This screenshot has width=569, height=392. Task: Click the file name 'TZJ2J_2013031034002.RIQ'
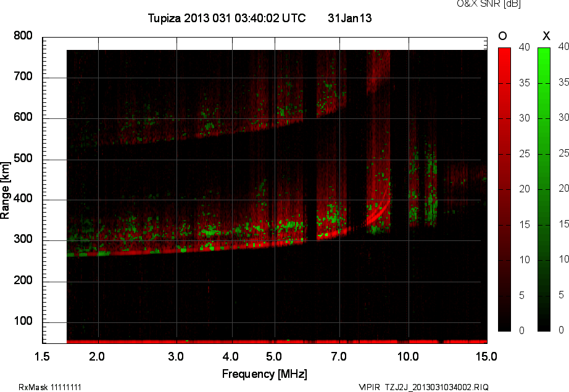coord(437,387)
